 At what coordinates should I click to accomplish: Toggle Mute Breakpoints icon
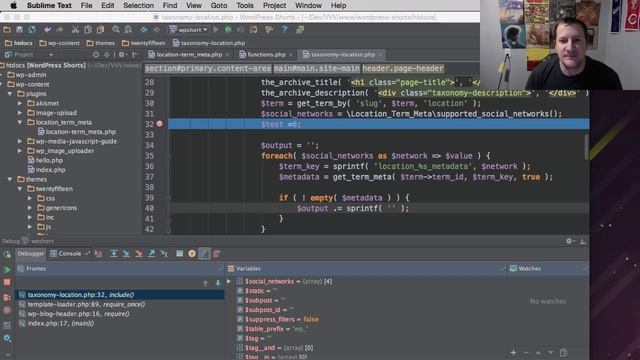7,311
